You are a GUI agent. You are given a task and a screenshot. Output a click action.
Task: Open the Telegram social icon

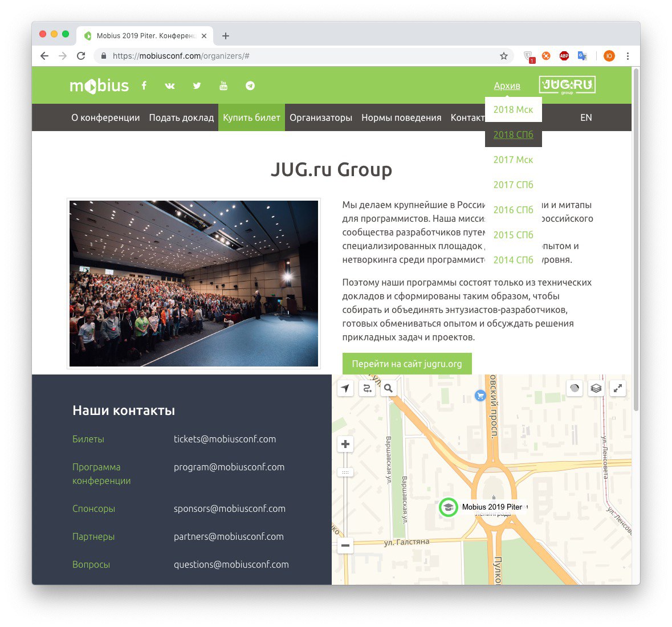250,85
